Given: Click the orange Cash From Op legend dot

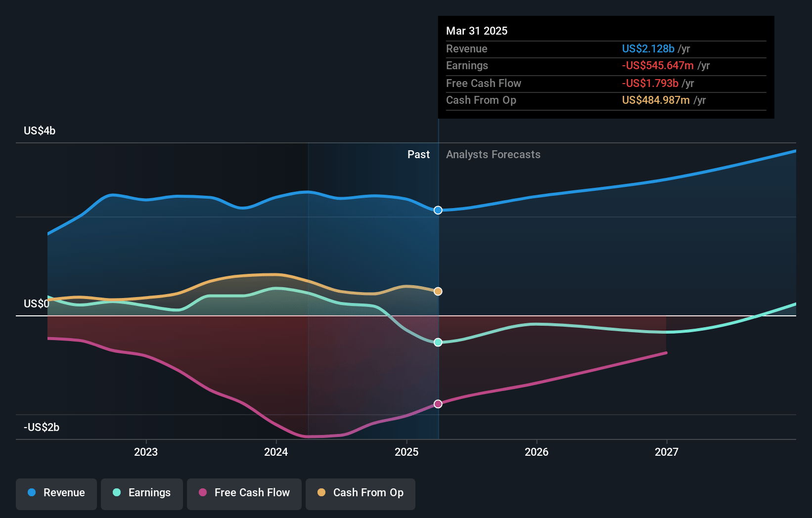Looking at the screenshot, I should click(321, 492).
